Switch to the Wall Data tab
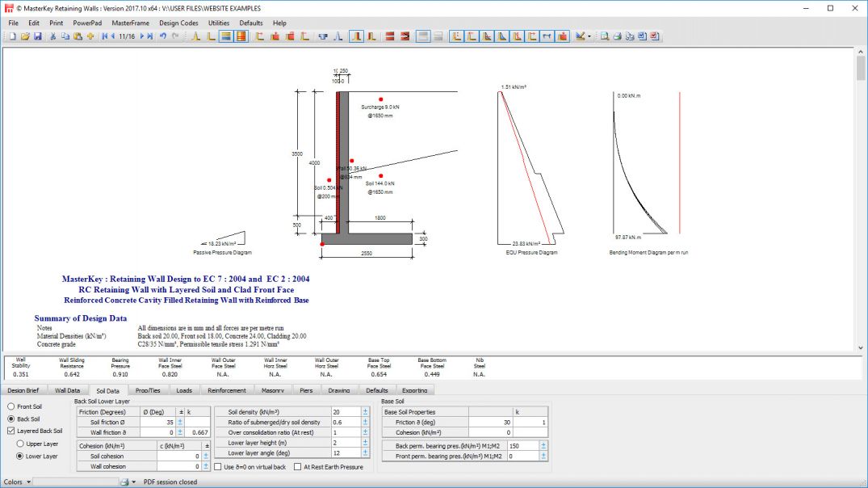 pos(67,390)
